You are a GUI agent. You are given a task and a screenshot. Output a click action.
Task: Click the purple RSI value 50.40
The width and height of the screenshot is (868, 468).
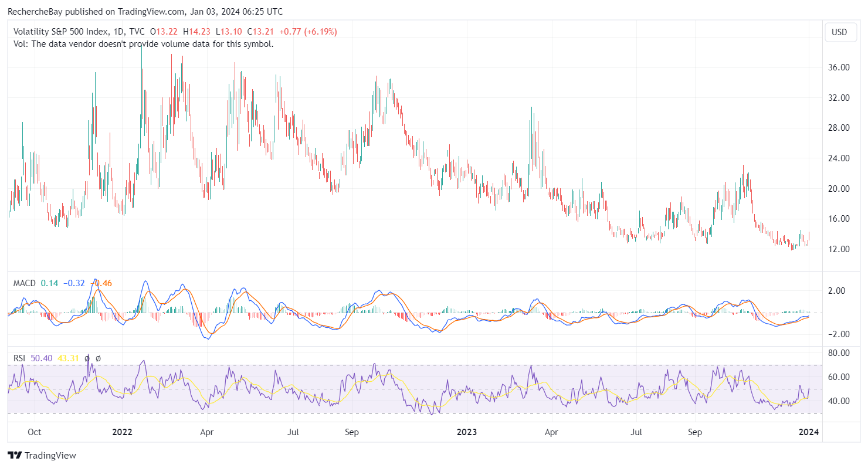click(42, 358)
